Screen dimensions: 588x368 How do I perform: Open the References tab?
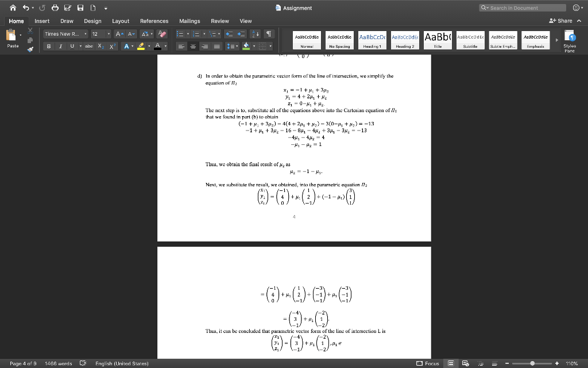[x=154, y=21]
